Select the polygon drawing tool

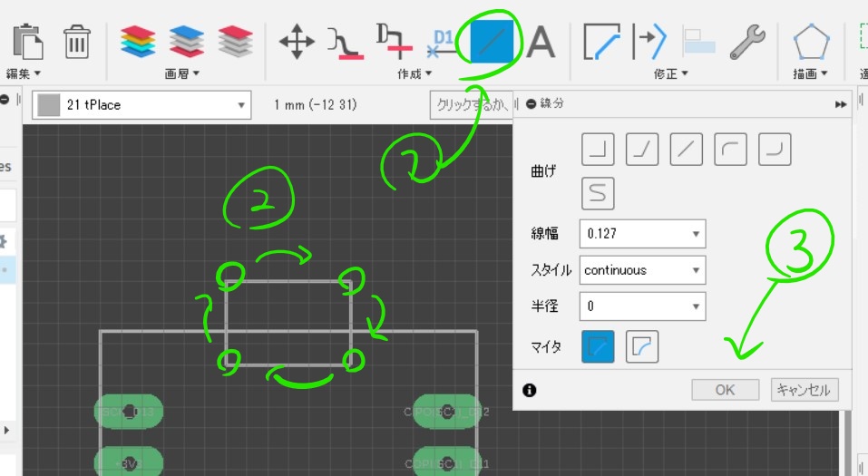click(812, 42)
